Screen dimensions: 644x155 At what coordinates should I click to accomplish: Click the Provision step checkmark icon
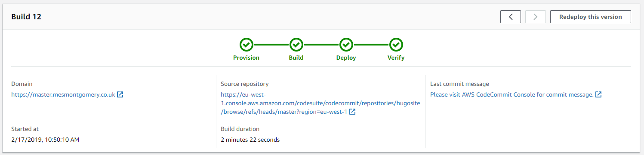click(247, 45)
